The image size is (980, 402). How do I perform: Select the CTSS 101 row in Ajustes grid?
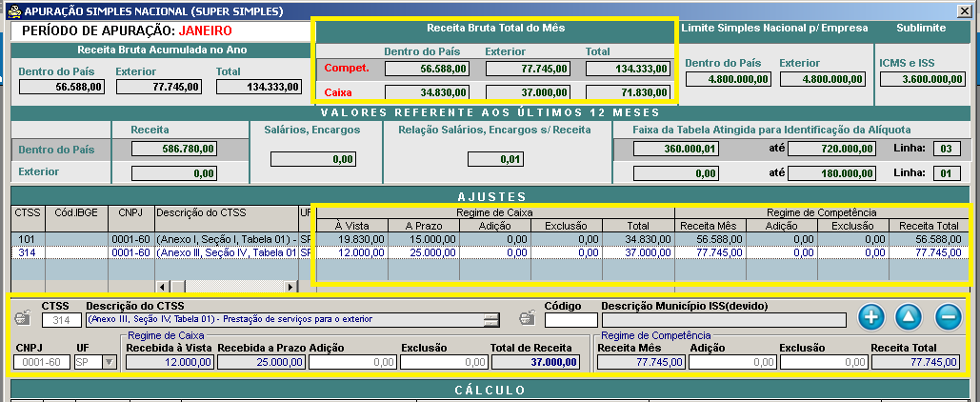coord(490,239)
